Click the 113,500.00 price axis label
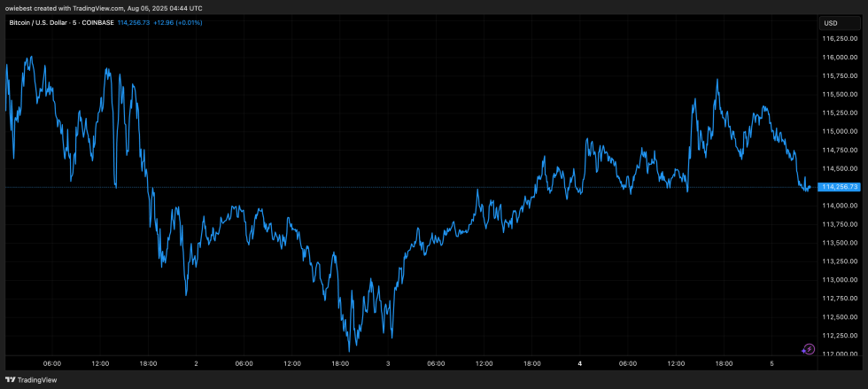Viewport: 868px width, 389px height. (840, 242)
